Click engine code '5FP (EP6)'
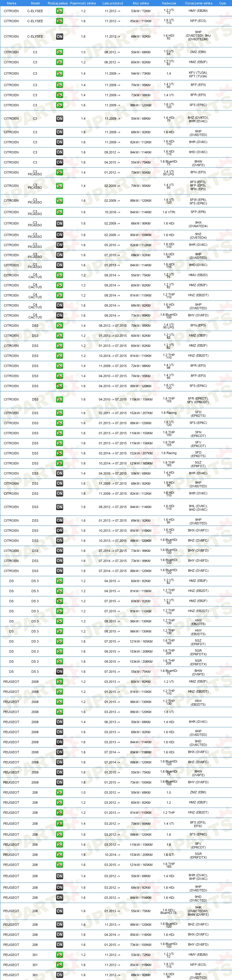The image size is (232, 980). click(198, 212)
